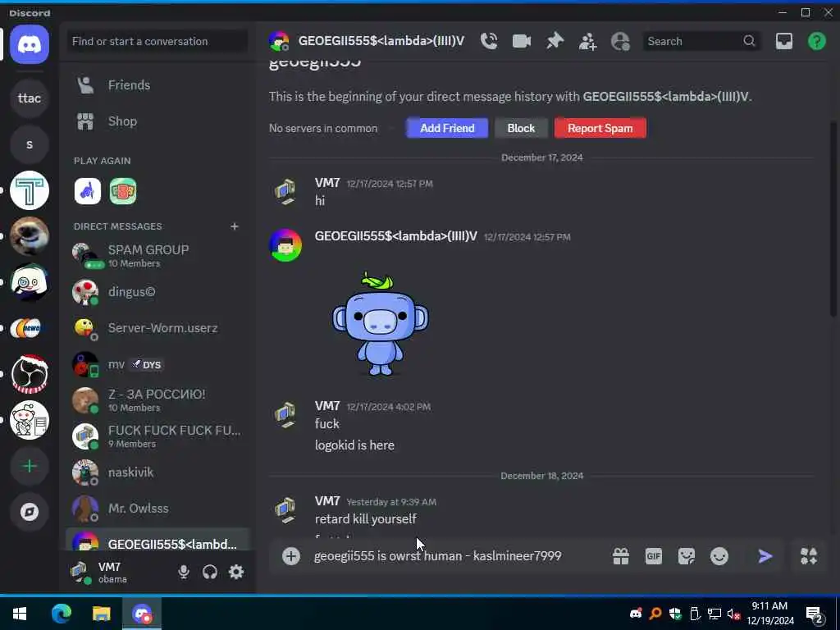Open the emoji picker
The image size is (840, 630).
[x=719, y=556]
